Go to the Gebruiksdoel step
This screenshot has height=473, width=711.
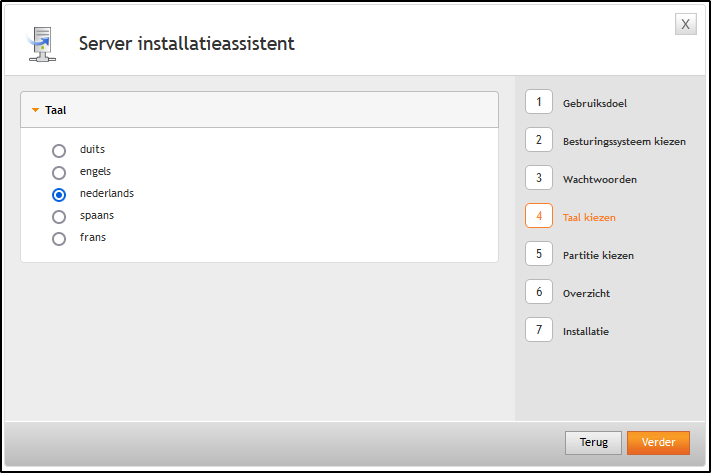[595, 103]
